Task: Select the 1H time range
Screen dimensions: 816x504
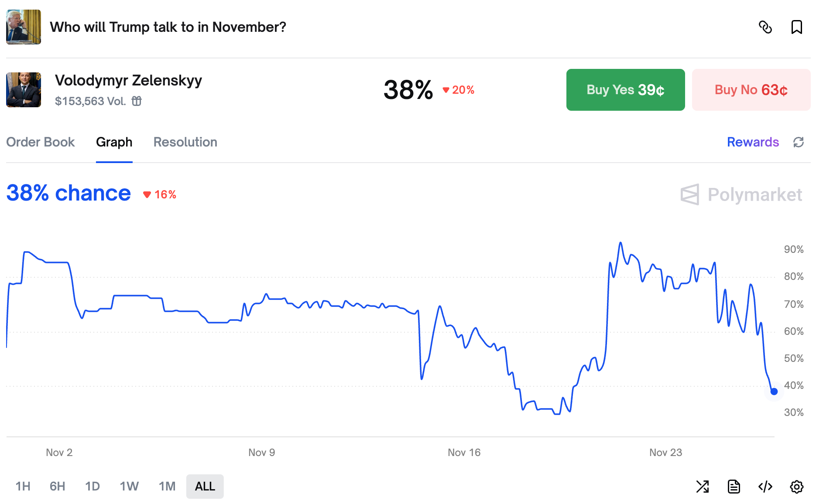Action: coord(23,486)
